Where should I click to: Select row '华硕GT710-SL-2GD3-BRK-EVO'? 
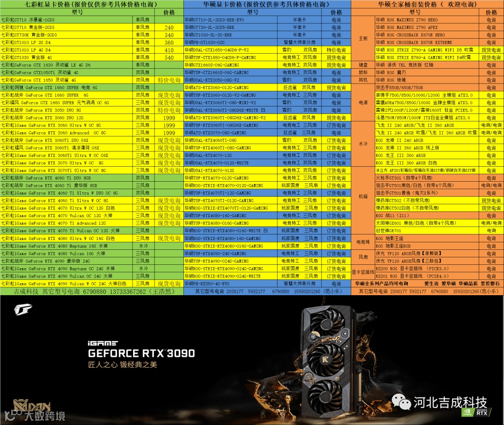tap(267, 20)
